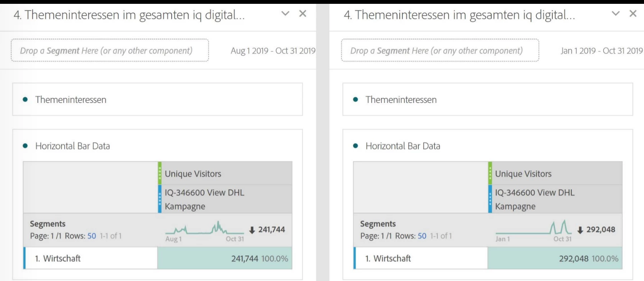
Task: Open the Jan 1 2019 - Oct 31 2019 date range
Action: point(602,51)
